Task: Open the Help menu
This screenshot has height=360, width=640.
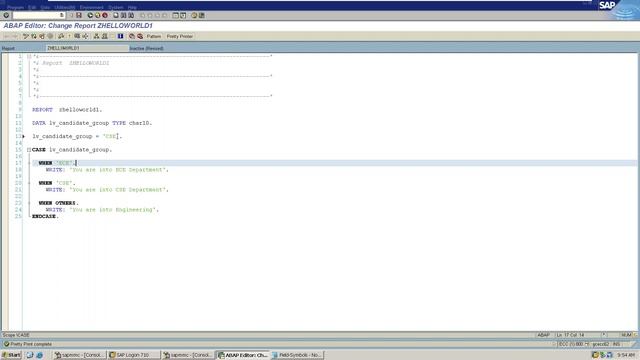Action: [132, 7]
